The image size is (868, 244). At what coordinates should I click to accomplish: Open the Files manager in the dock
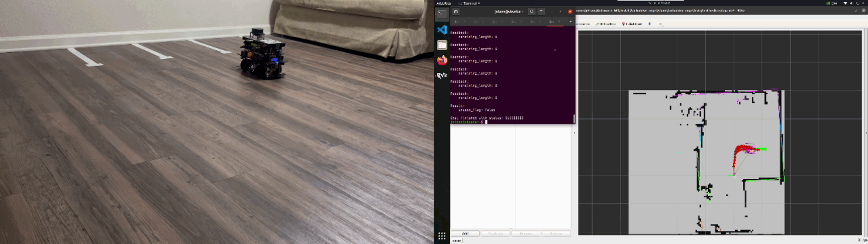pos(442,45)
